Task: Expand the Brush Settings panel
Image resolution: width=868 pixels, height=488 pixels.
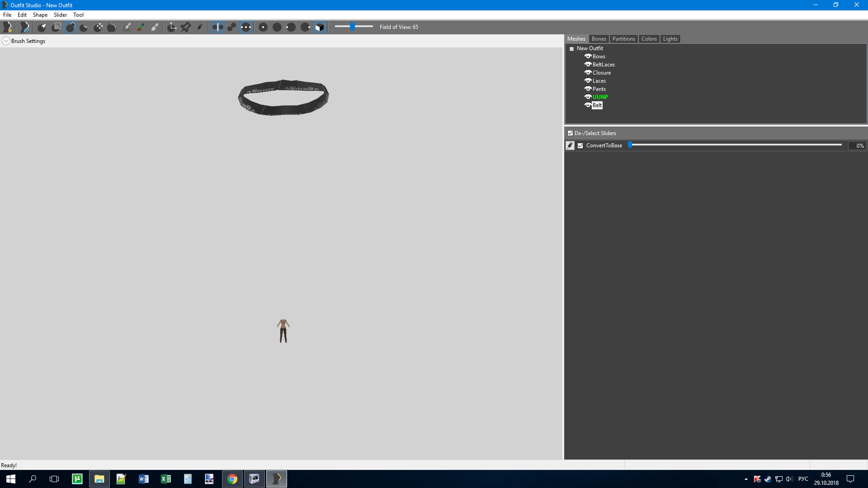Action: [6, 41]
